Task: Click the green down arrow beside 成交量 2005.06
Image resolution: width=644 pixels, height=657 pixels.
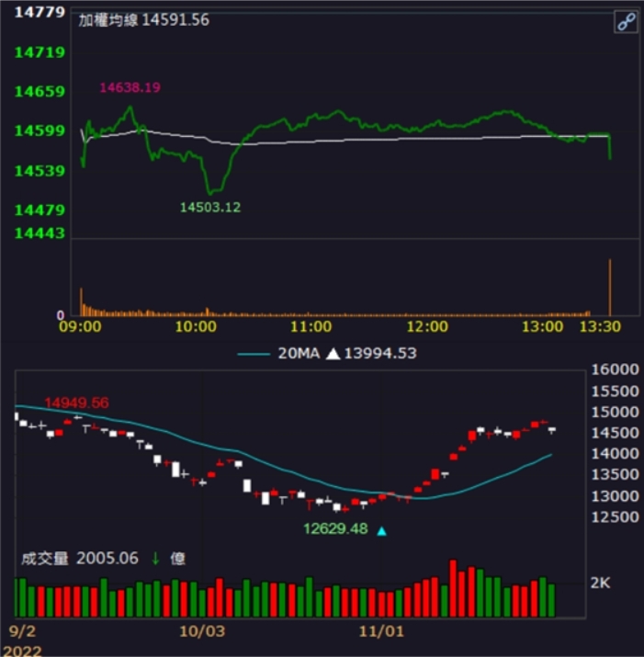Action: (x=155, y=558)
